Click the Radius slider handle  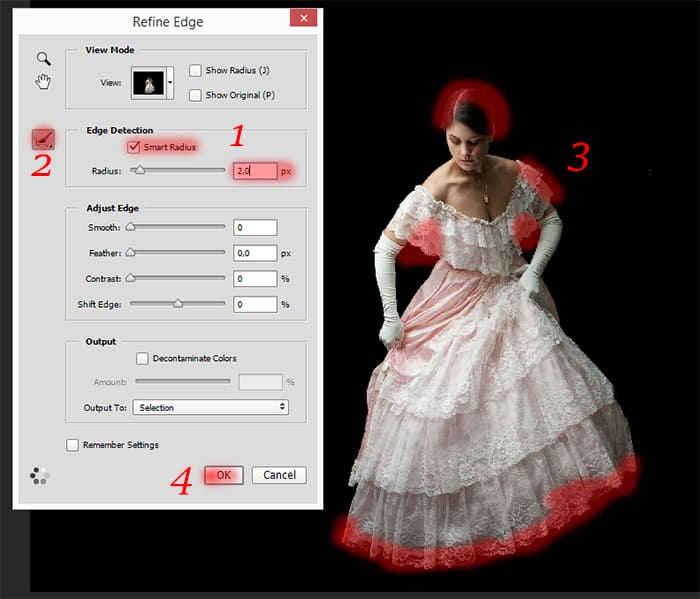(140, 170)
